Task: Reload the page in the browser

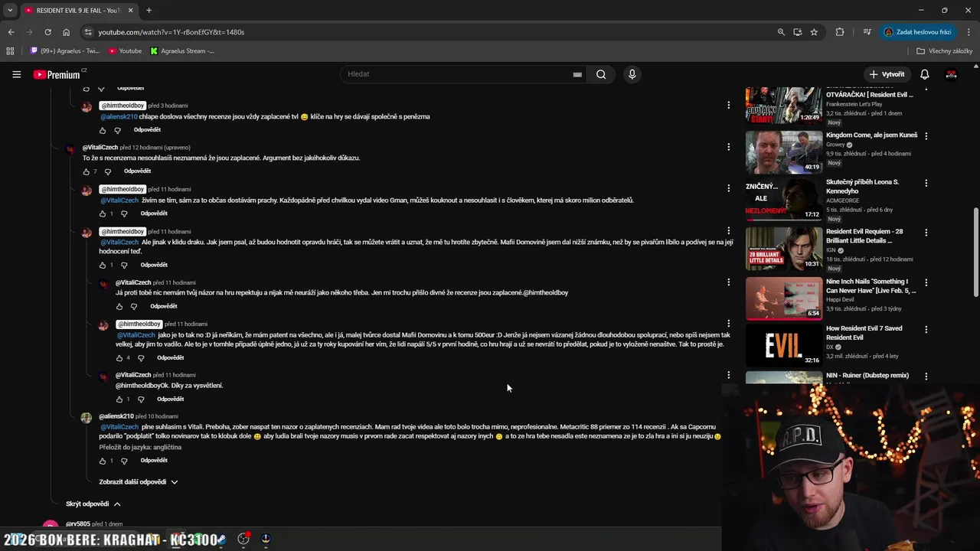Action: tap(47, 32)
